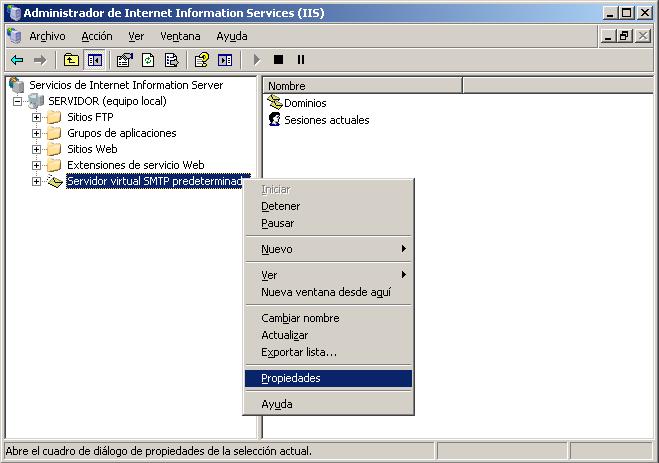Select Grupos de aplicaciones in tree
The height and width of the screenshot is (463, 659).
tap(121, 133)
